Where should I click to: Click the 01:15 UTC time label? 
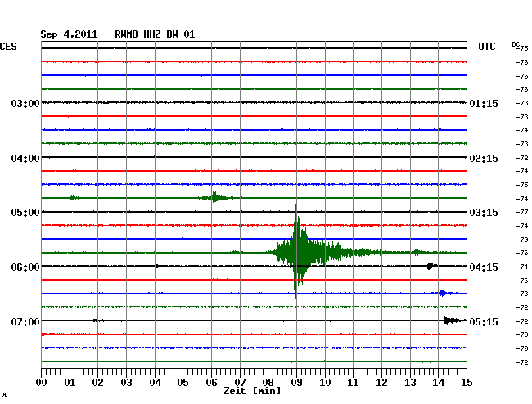pyautogui.click(x=484, y=103)
